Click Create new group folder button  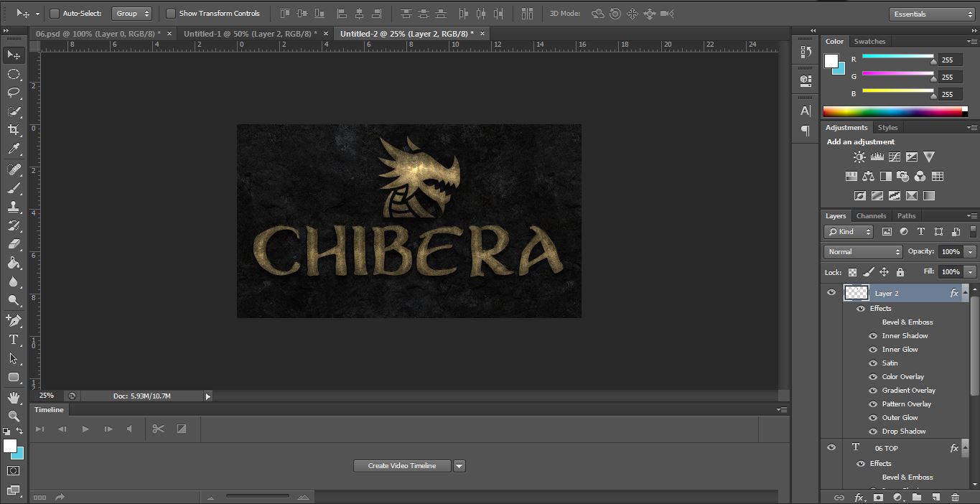[x=917, y=497]
